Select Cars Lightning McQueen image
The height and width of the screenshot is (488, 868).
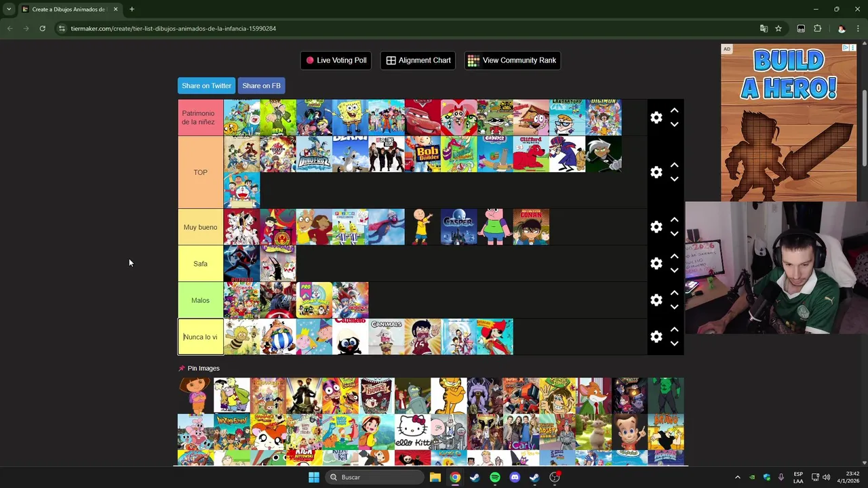point(422,118)
